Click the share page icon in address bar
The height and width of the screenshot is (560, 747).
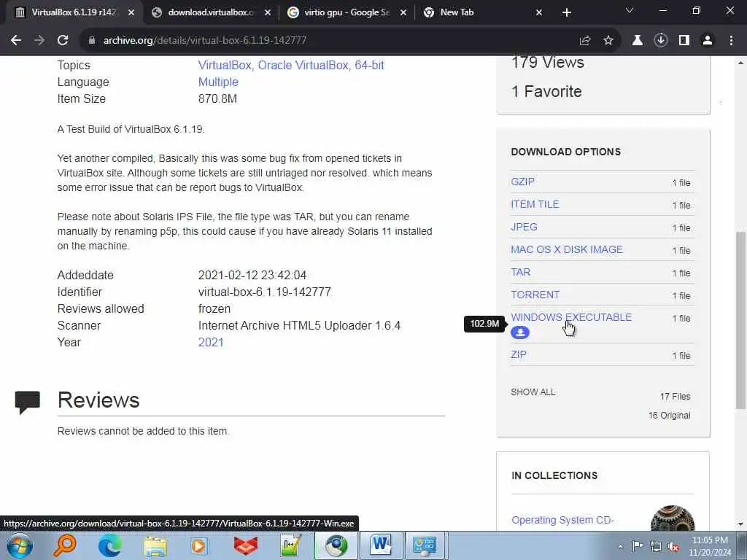coord(585,41)
